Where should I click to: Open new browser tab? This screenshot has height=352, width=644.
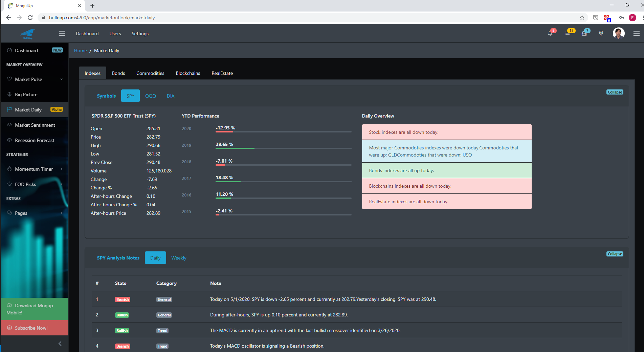(x=92, y=6)
